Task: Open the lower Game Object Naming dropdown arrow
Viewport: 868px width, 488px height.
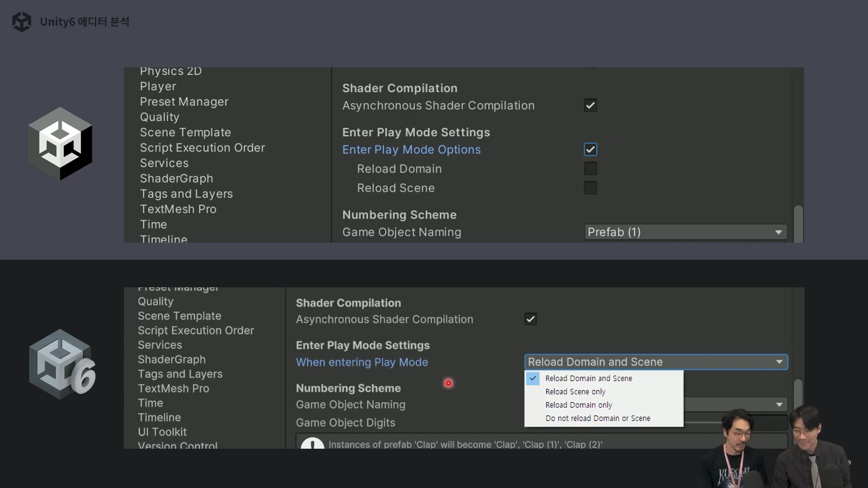Action: point(779,404)
